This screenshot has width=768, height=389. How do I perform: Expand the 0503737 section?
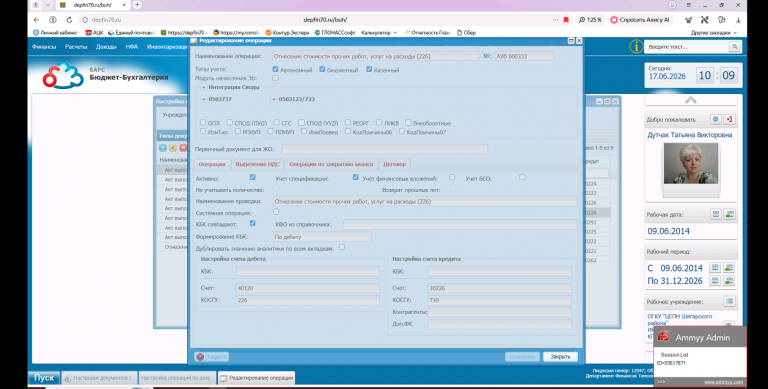tap(204, 99)
